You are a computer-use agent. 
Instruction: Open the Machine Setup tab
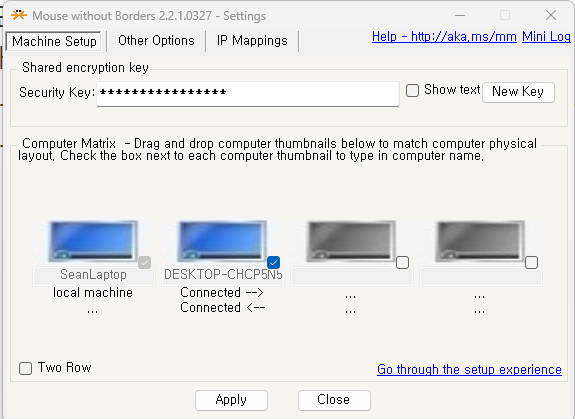tap(54, 41)
